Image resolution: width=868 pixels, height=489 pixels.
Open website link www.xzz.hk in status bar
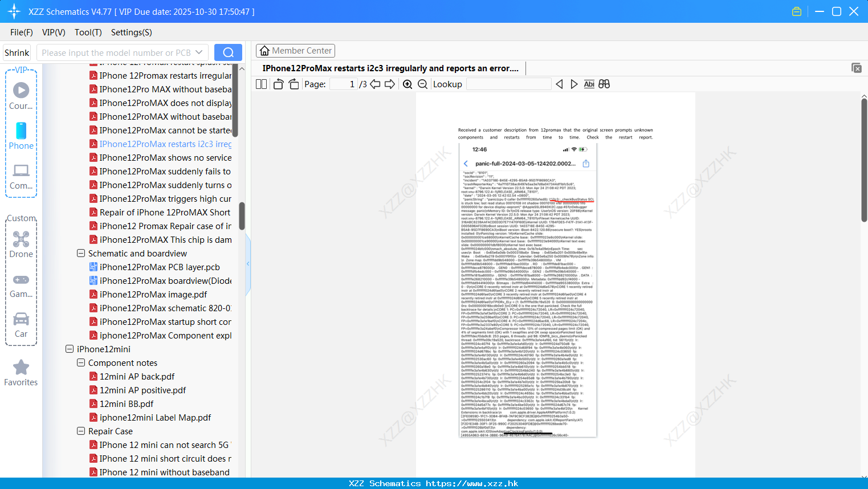coord(472,483)
